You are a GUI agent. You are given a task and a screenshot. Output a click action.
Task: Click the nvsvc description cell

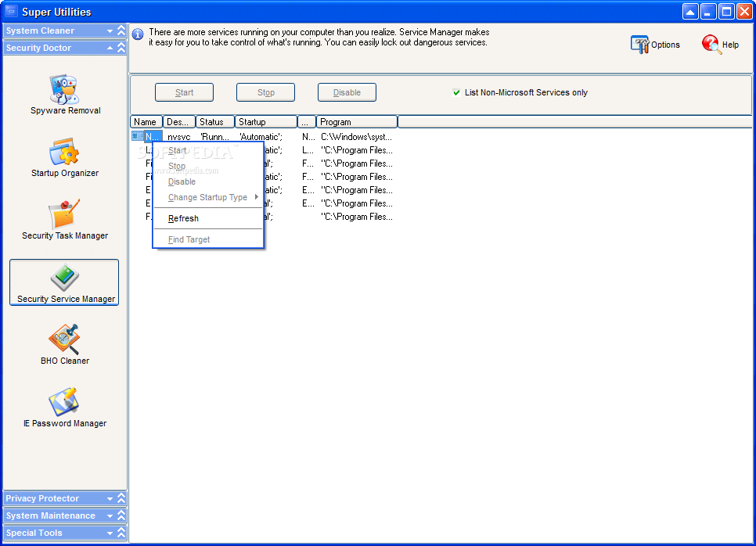pos(179,137)
